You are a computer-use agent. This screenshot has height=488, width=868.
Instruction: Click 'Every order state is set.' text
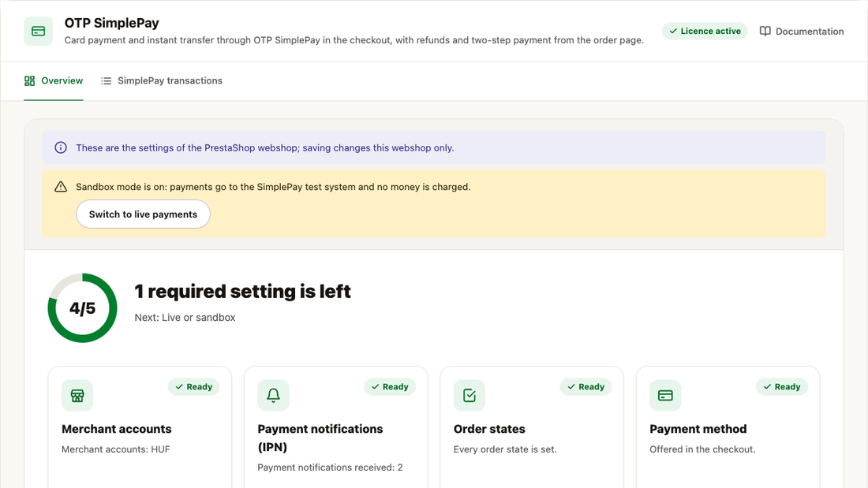(505, 449)
